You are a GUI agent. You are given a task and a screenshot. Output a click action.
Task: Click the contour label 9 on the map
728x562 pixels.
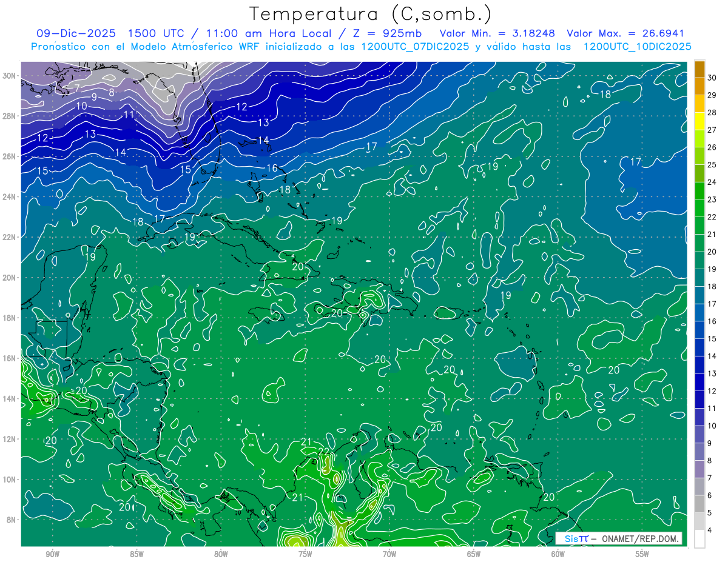(94, 97)
